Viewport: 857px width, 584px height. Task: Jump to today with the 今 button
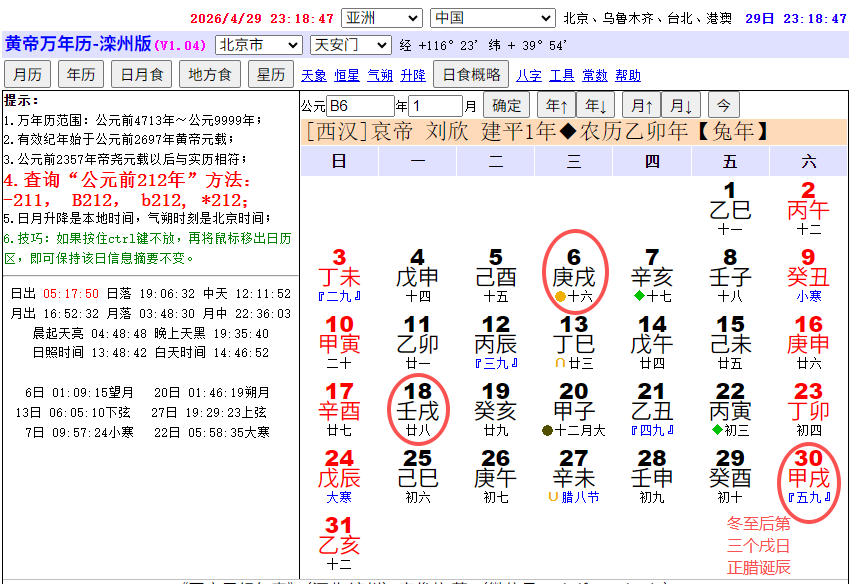[x=724, y=105]
